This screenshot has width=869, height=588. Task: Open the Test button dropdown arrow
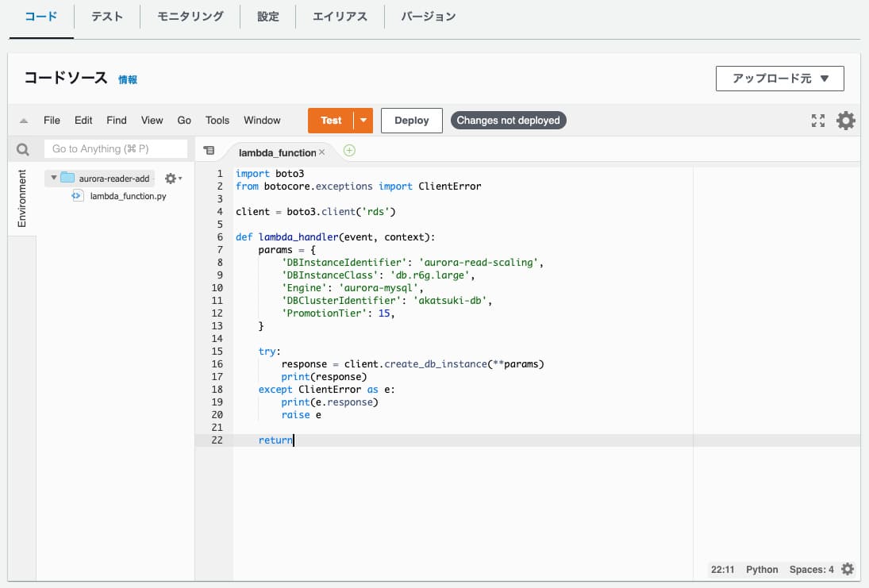[x=363, y=121]
